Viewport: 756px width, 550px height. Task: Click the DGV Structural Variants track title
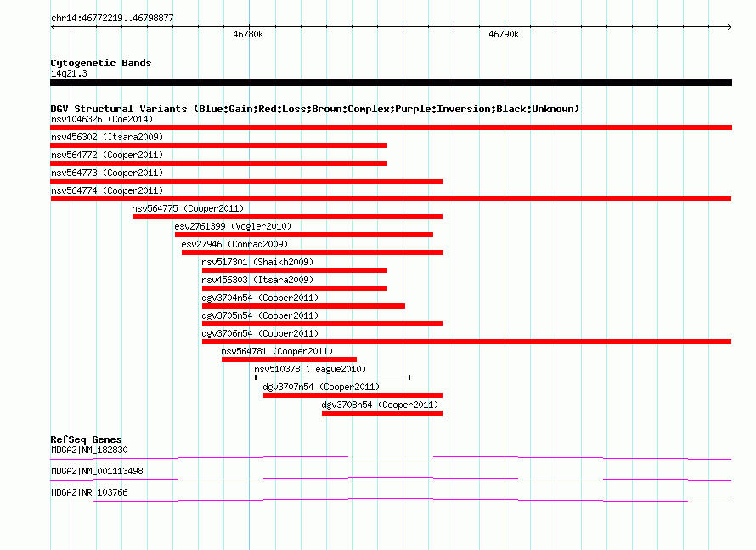(x=315, y=109)
